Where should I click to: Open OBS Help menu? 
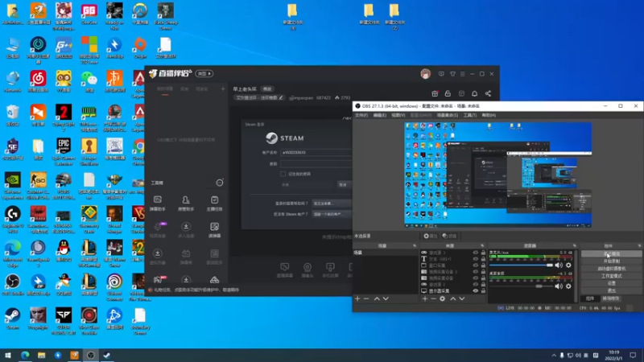tap(489, 115)
